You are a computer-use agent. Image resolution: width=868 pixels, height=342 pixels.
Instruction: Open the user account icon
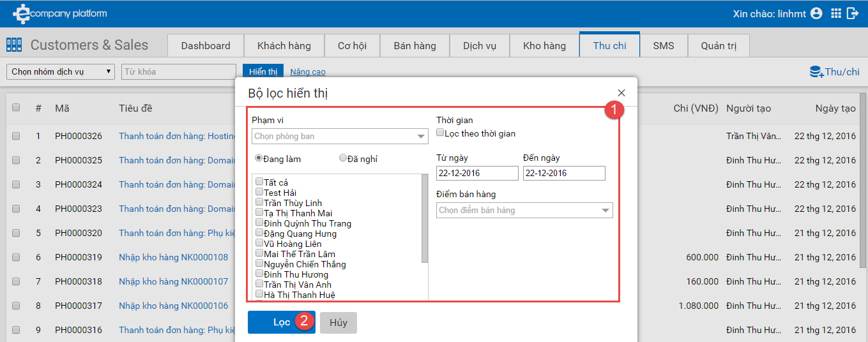coord(816,13)
